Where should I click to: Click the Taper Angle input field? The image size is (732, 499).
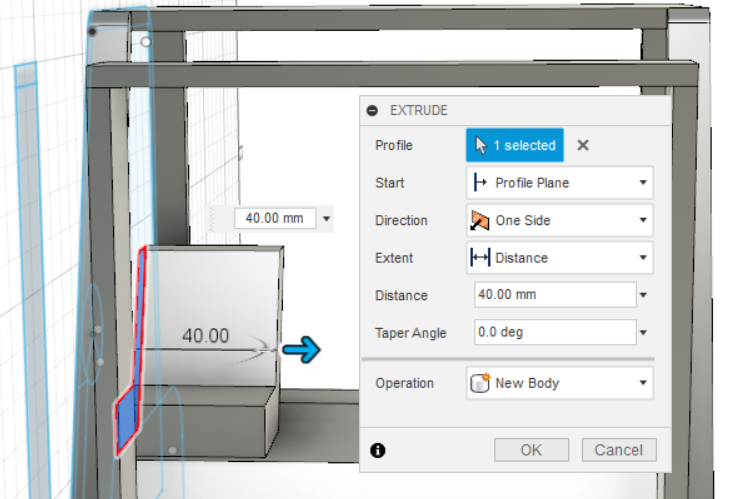coord(555,332)
